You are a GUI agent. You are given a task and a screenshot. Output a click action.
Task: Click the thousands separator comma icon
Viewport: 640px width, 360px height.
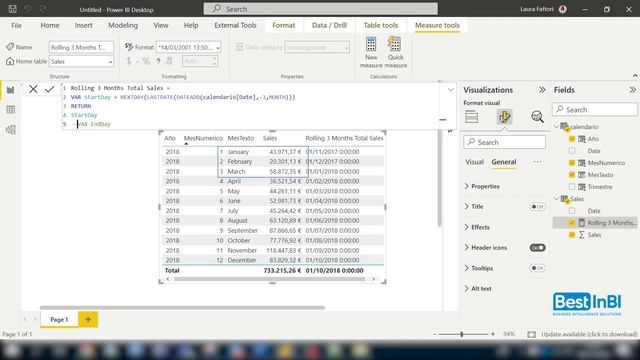158,61
